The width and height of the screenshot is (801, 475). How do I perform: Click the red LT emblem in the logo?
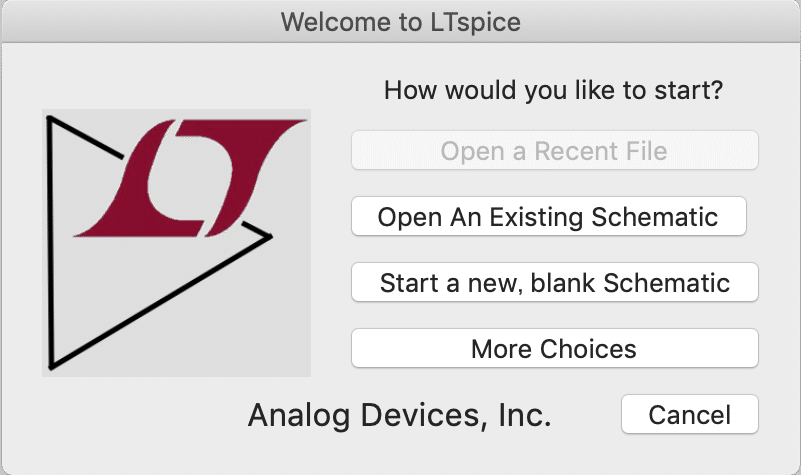pyautogui.click(x=190, y=176)
